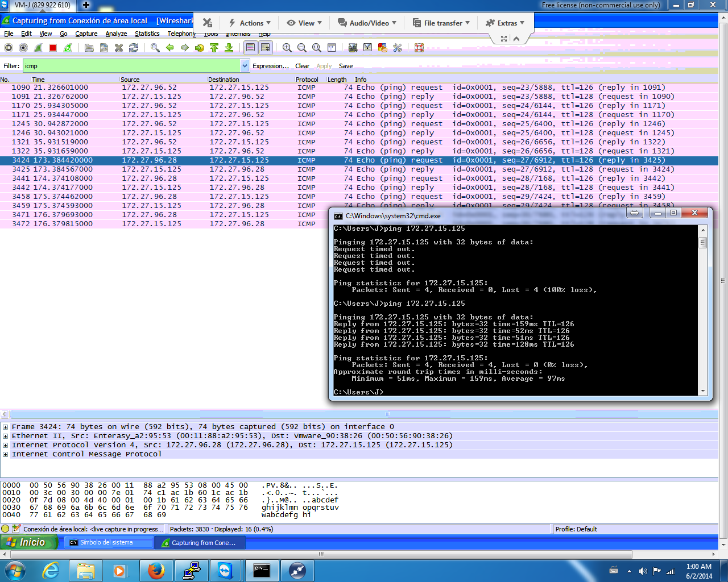The width and height of the screenshot is (728, 582).
Task: Open the Go menu
Action: click(64, 34)
